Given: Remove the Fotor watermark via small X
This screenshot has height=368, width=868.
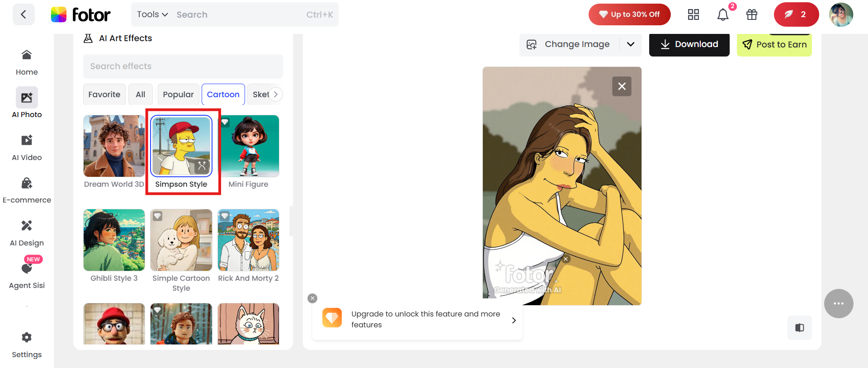Looking at the screenshot, I should pyautogui.click(x=566, y=259).
